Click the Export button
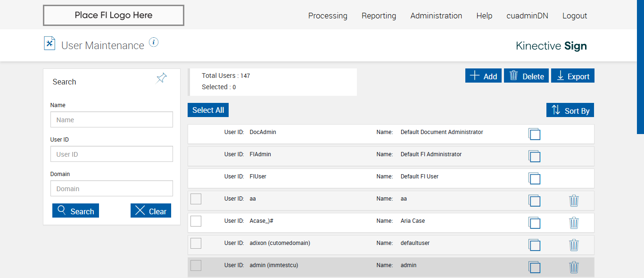The width and height of the screenshot is (644, 278). [573, 76]
